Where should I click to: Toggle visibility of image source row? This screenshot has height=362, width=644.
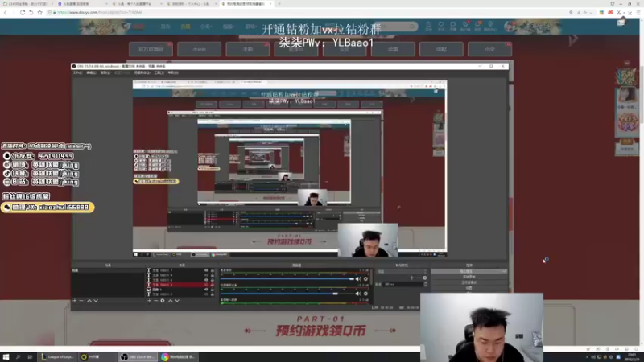point(207,290)
